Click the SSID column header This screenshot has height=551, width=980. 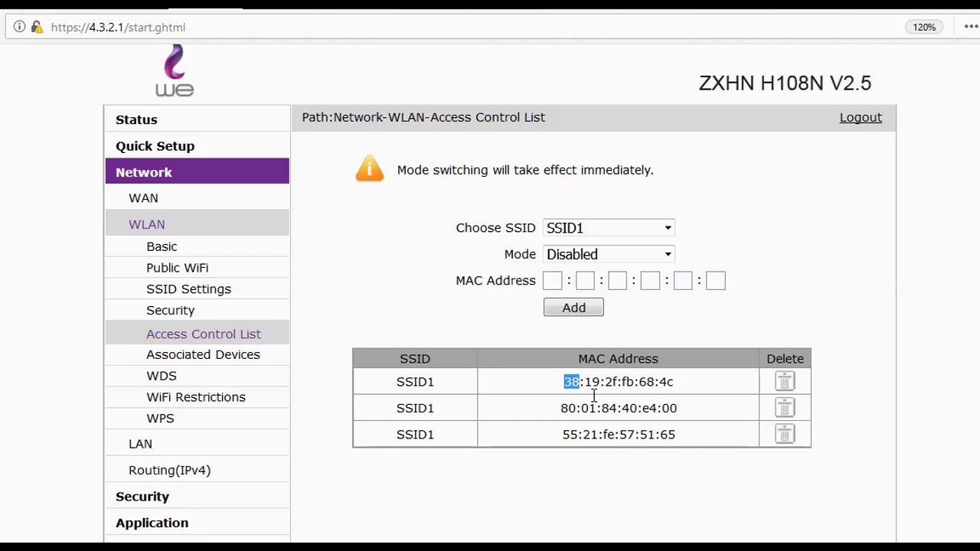click(415, 358)
